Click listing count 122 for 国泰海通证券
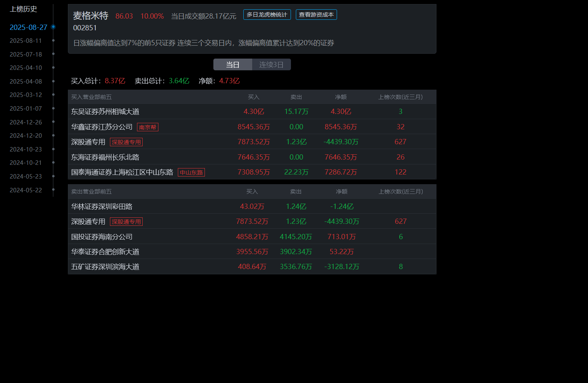 coord(400,172)
